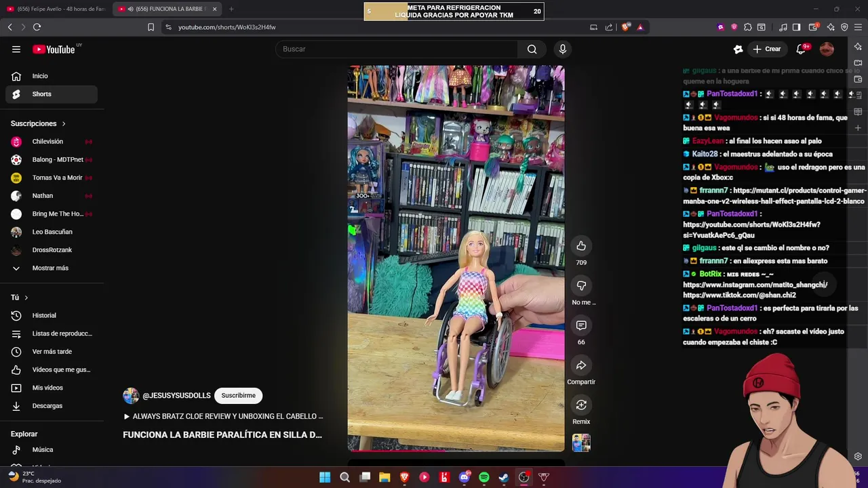This screenshot has height=488, width=868.
Task: Start voice search with microphone icon
Action: (x=562, y=49)
